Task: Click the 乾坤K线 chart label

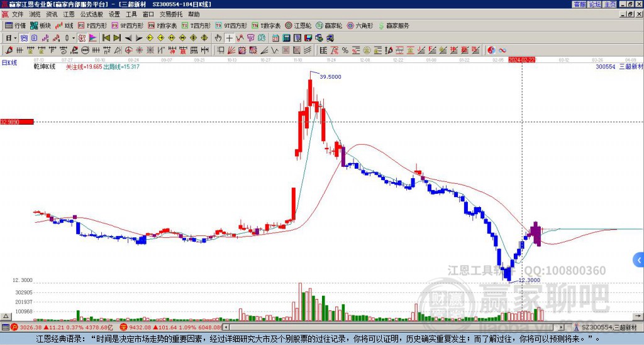Action: coord(45,67)
